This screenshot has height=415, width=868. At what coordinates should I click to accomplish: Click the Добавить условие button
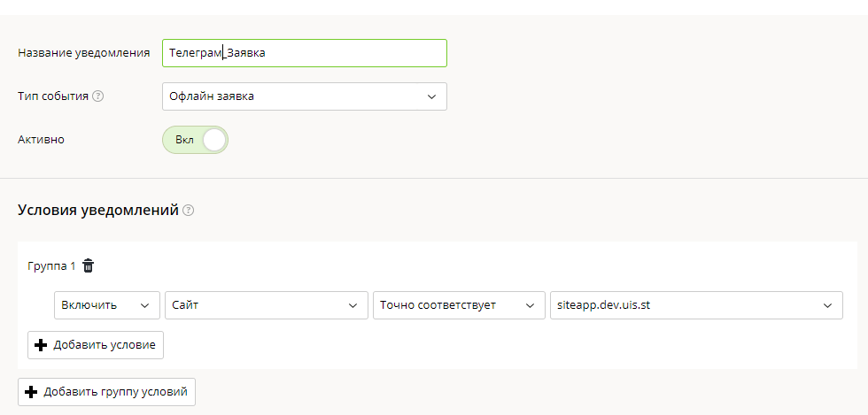[96, 345]
